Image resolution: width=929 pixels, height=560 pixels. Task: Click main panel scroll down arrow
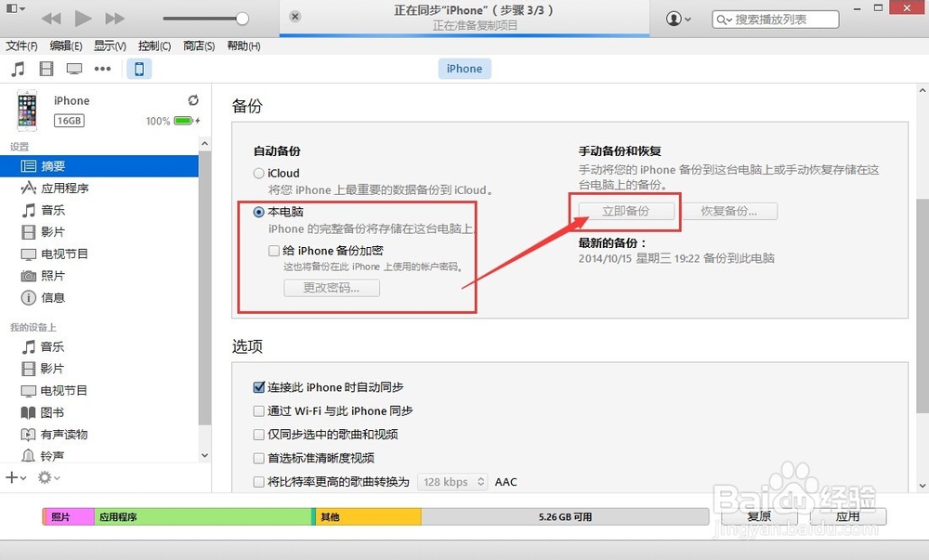(x=922, y=486)
